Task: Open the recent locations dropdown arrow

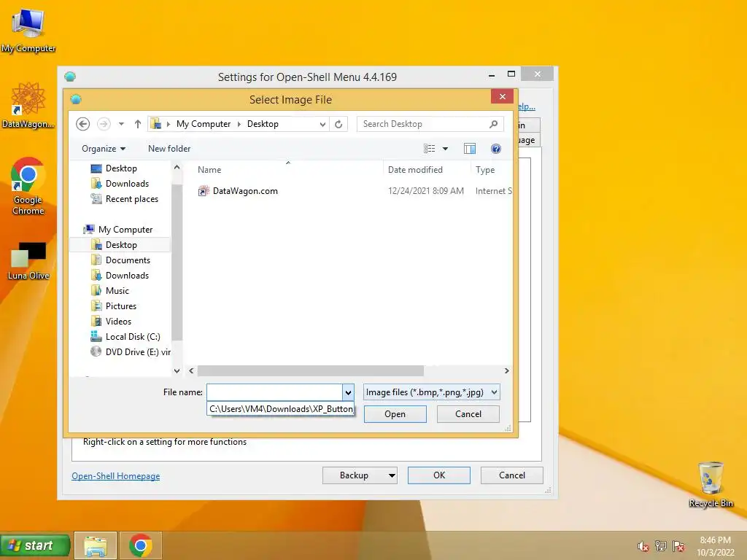Action: click(122, 124)
